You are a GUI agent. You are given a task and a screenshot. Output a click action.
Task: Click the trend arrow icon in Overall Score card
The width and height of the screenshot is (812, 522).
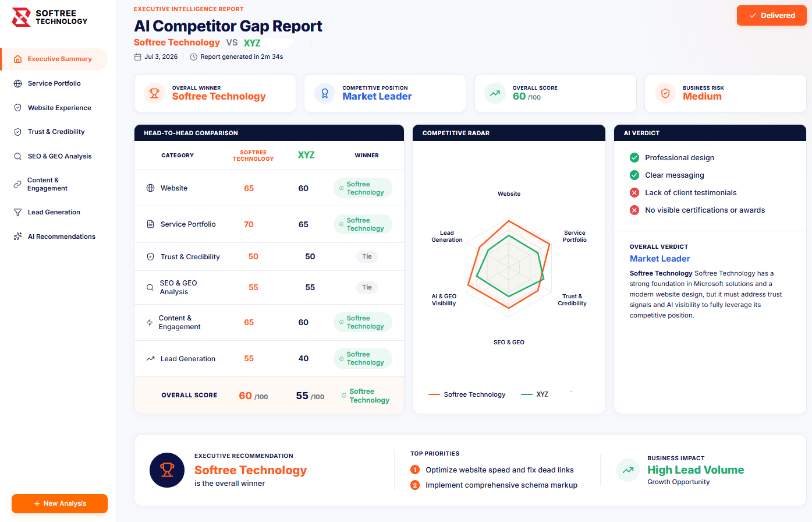[495, 93]
